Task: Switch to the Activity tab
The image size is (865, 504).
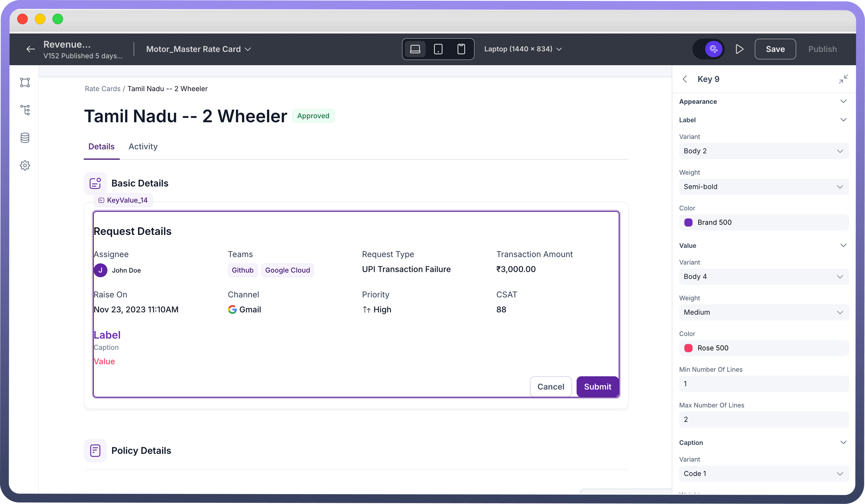Action: 143,147
